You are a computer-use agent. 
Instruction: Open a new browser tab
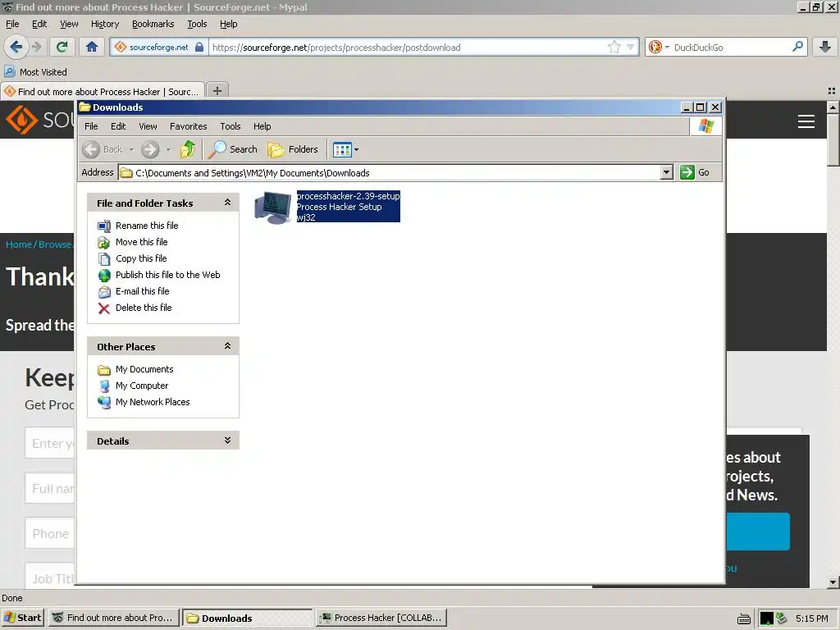(217, 90)
